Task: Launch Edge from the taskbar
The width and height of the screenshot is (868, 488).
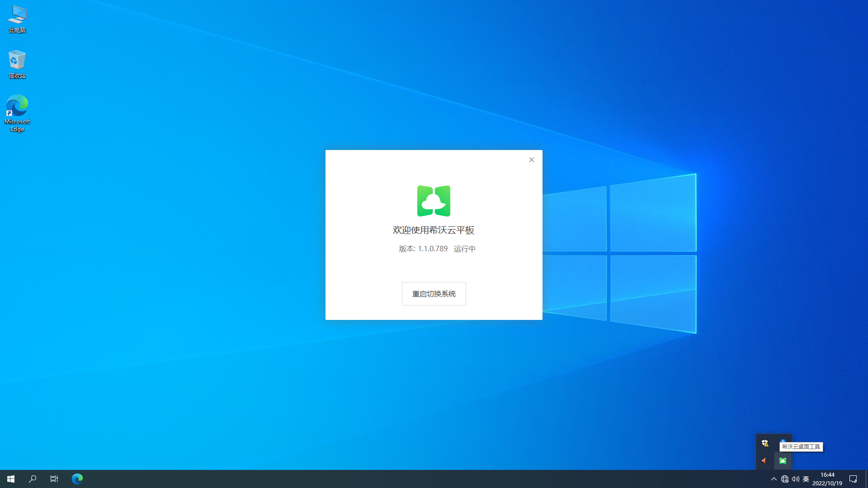Action: (x=77, y=479)
